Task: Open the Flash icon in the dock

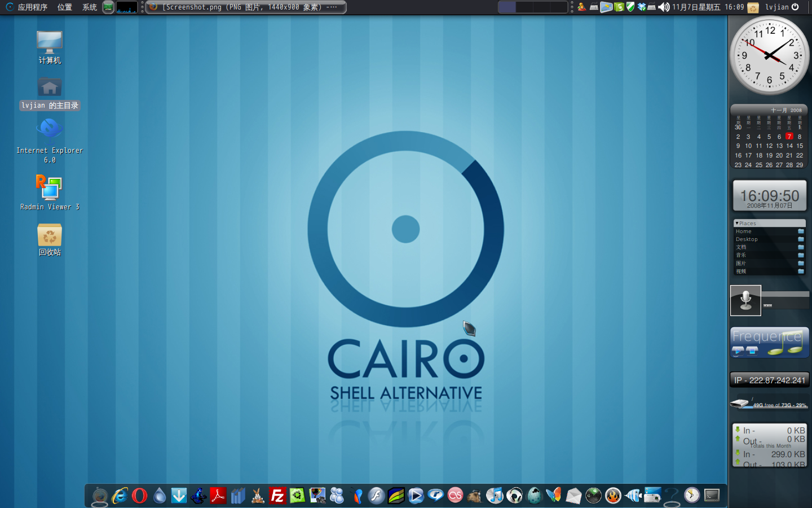Action: (376, 496)
